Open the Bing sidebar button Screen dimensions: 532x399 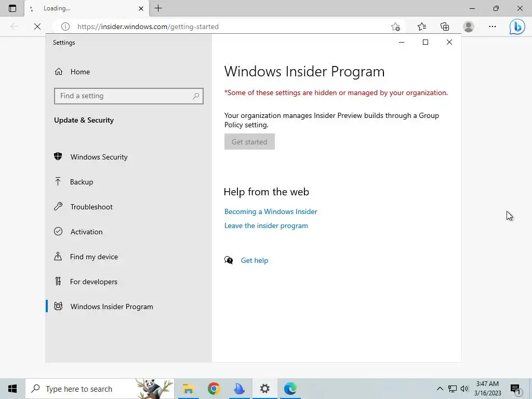click(x=517, y=26)
